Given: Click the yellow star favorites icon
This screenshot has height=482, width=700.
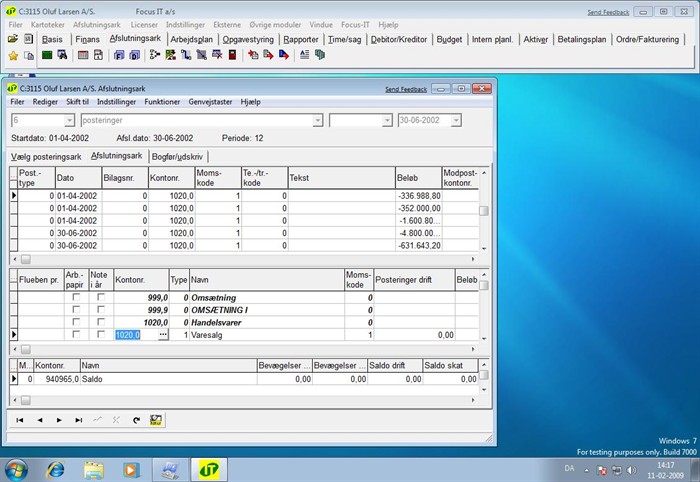Looking at the screenshot, I should pos(13,55).
